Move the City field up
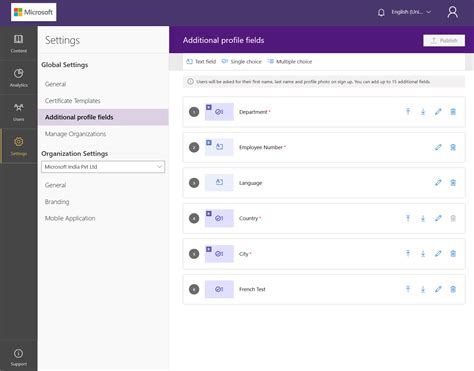Viewport: 474px width, 371px height. 408,254
